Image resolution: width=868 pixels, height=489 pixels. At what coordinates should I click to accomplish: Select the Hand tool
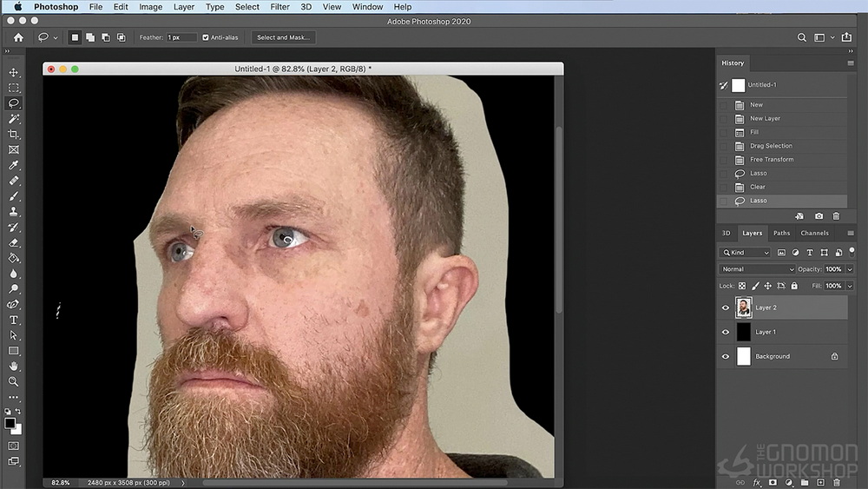pos(13,366)
